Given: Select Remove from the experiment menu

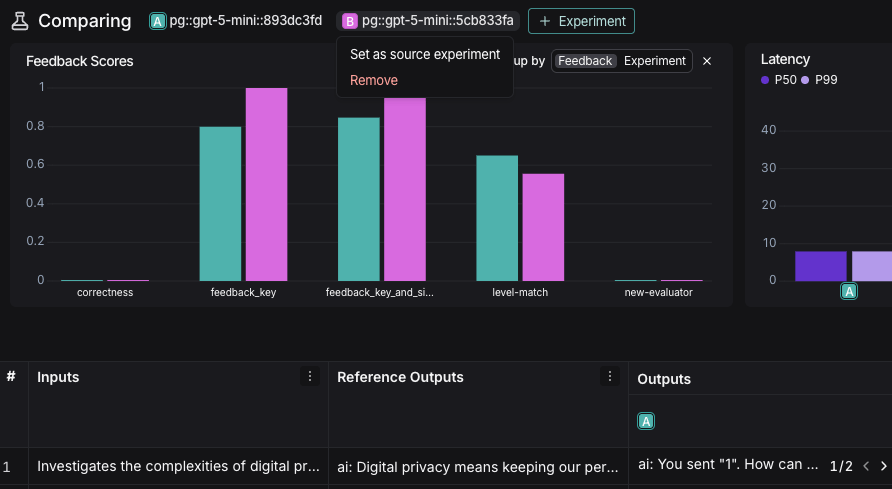Looking at the screenshot, I should coord(374,80).
